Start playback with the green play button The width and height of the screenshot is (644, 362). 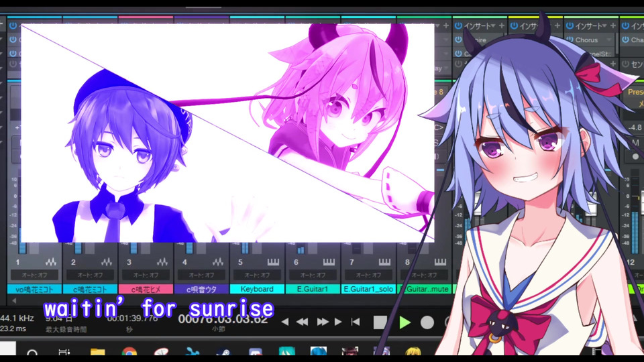point(405,322)
